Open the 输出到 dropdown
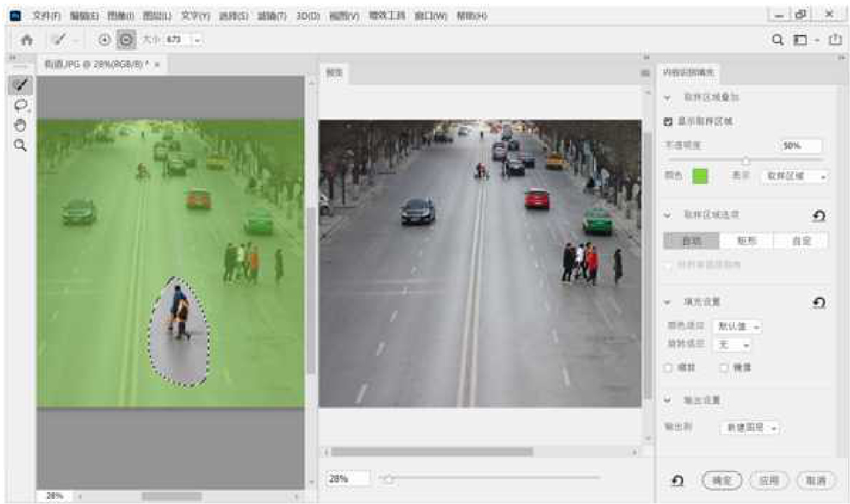 click(x=749, y=428)
